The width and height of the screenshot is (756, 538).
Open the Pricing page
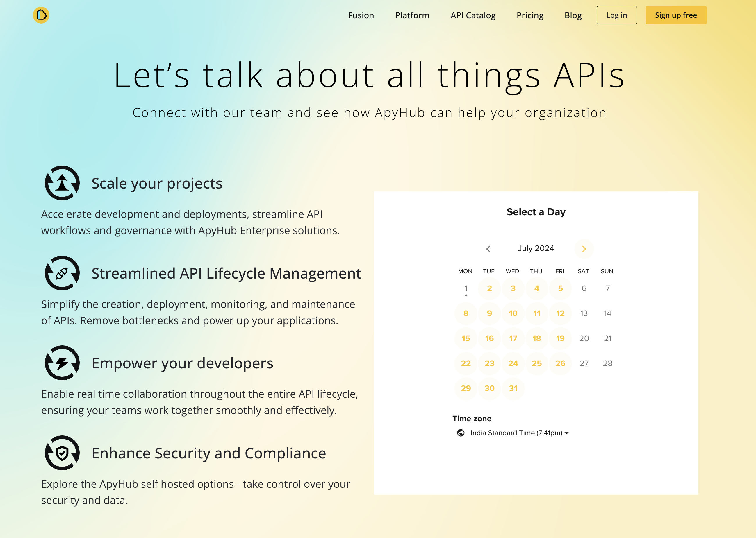click(x=530, y=15)
